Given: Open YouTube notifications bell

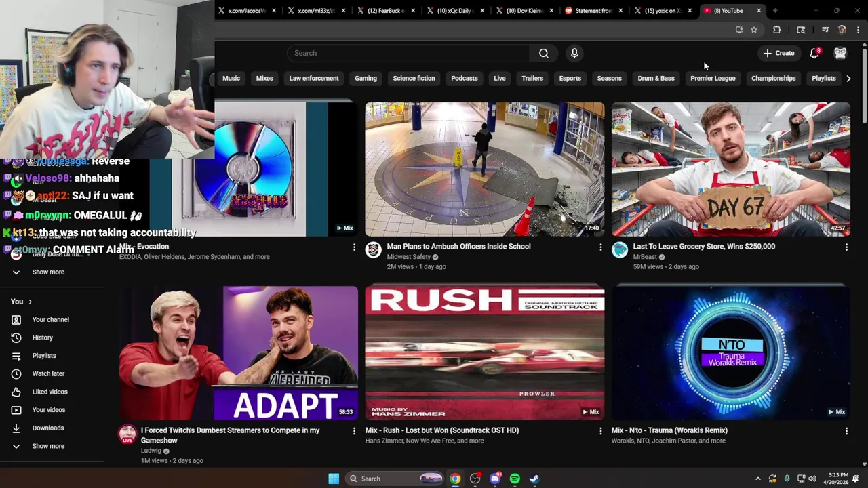Looking at the screenshot, I should pos(814,53).
